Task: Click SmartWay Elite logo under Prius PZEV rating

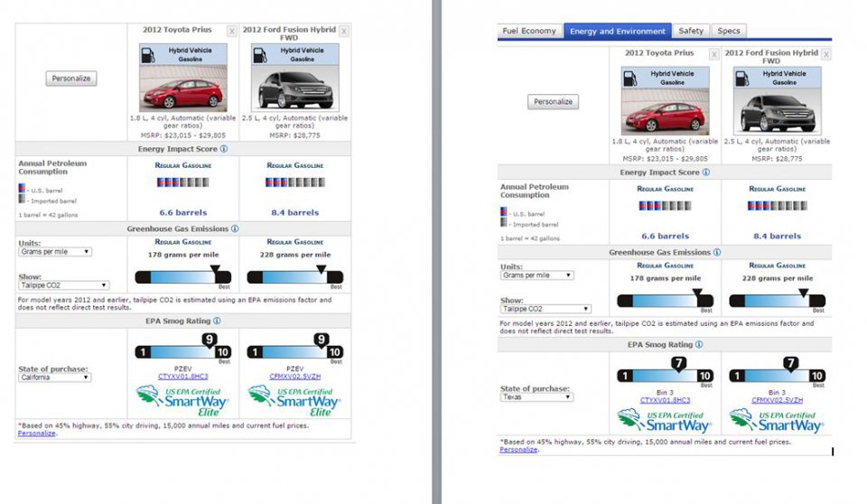Action: point(182,400)
